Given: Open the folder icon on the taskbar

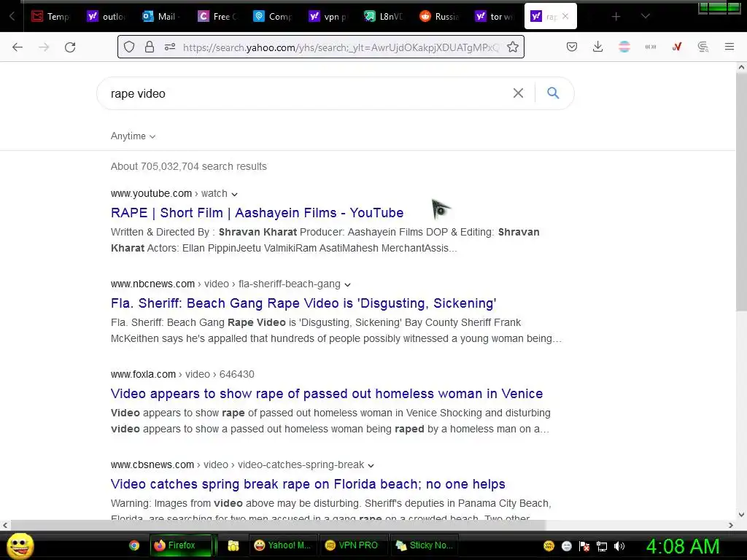Looking at the screenshot, I should pyautogui.click(x=233, y=545).
